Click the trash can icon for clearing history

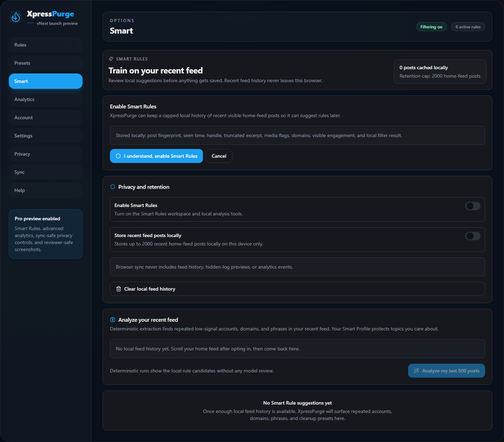[x=119, y=289]
